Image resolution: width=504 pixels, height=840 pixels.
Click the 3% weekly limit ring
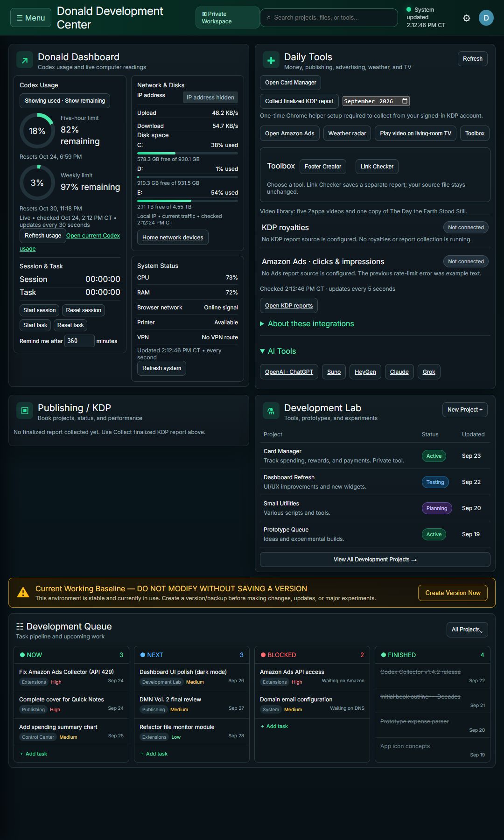[37, 182]
